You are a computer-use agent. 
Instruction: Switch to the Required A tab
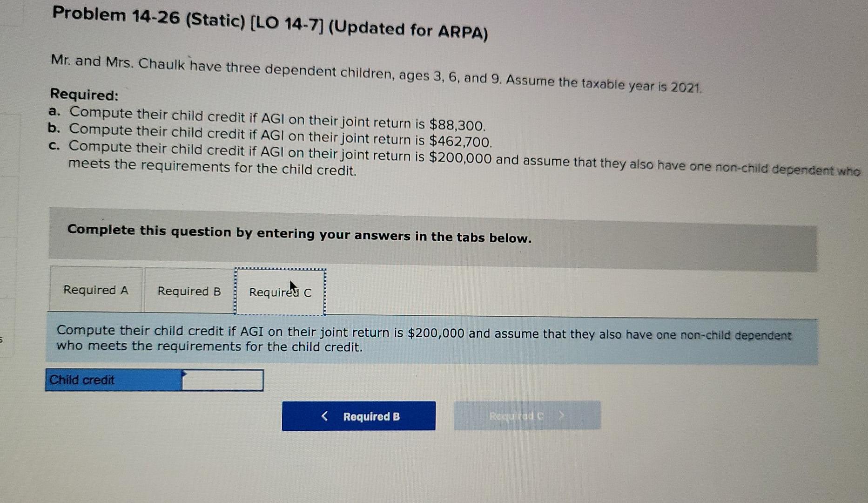[97, 290]
